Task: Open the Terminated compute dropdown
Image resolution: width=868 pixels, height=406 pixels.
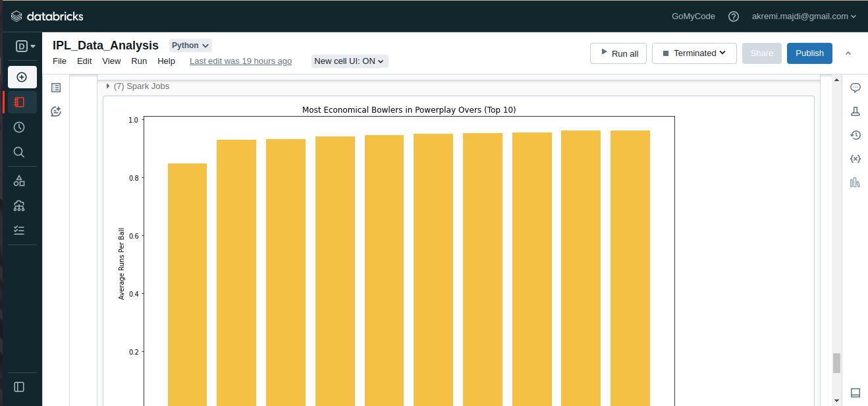Action: tap(694, 53)
